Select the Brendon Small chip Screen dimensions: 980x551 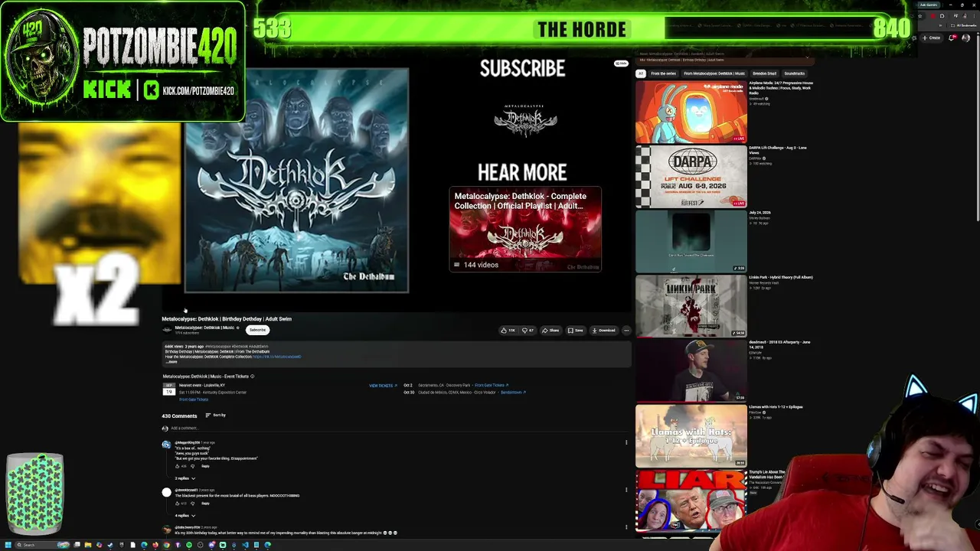point(765,73)
